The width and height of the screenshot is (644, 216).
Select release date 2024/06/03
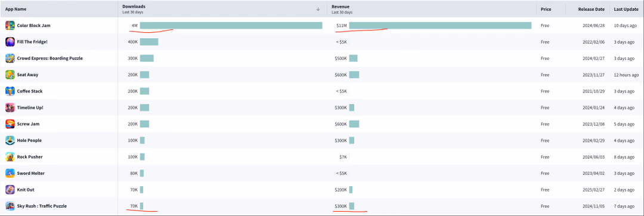tap(593, 157)
